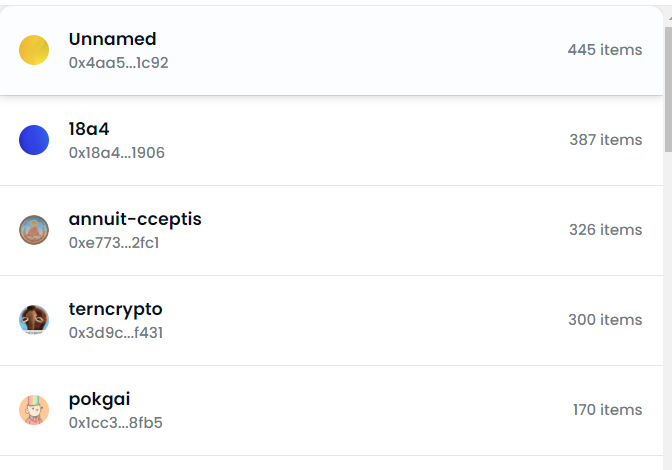This screenshot has width=672, height=470.
Task: Open the Unnamed owner name
Action: (112, 39)
